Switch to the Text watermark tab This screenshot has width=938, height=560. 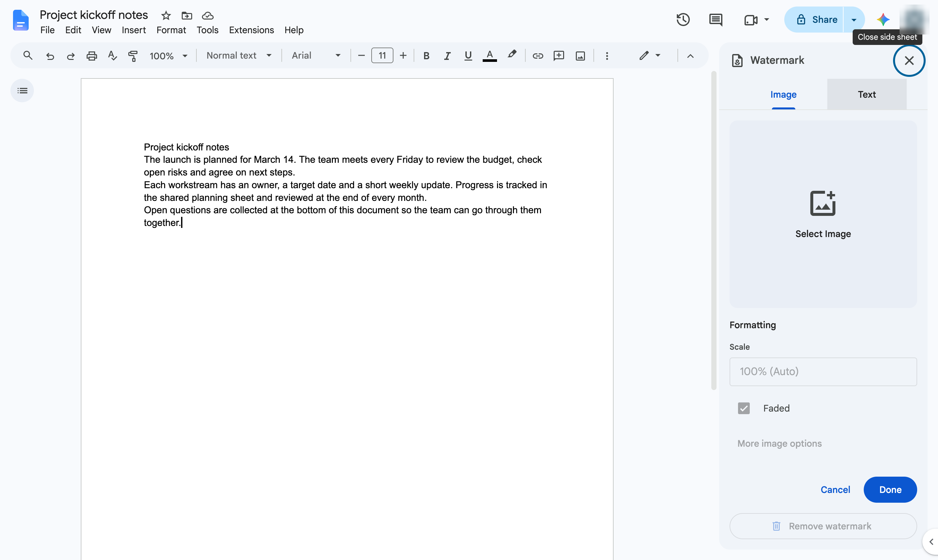click(x=867, y=94)
